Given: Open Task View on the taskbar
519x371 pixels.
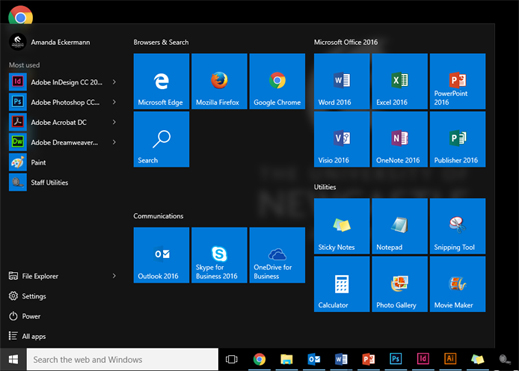Looking at the screenshot, I should (x=232, y=359).
